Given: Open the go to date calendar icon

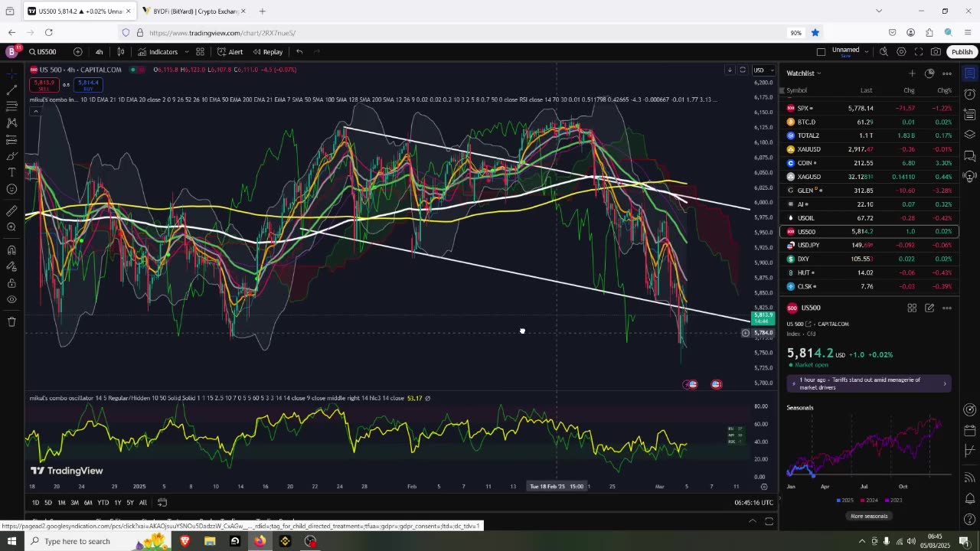Looking at the screenshot, I should (162, 503).
